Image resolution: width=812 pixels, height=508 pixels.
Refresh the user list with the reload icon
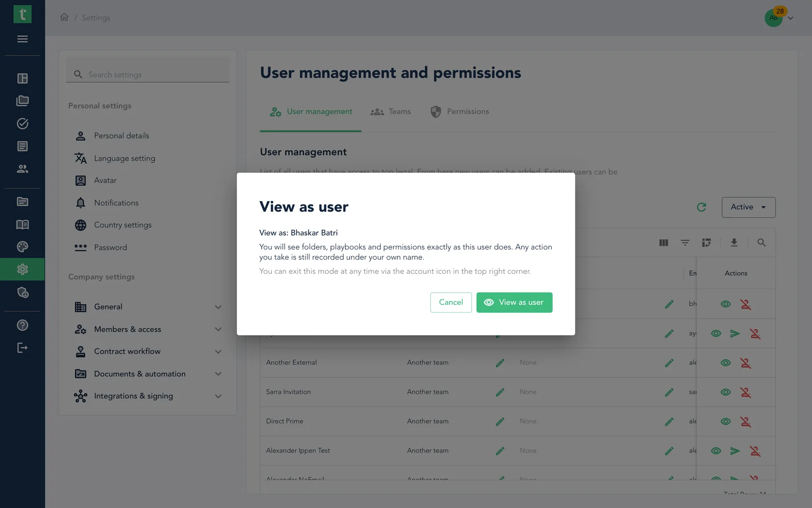(701, 207)
